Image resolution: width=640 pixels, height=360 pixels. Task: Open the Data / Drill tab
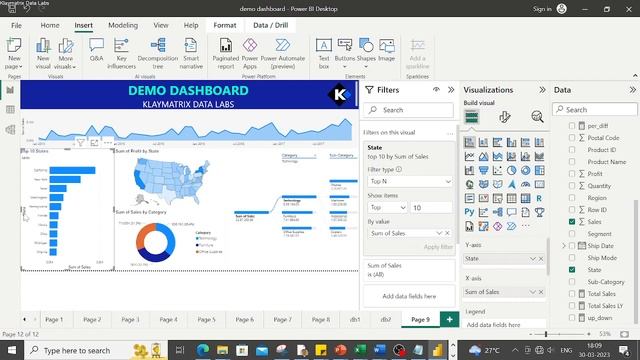[271, 25]
